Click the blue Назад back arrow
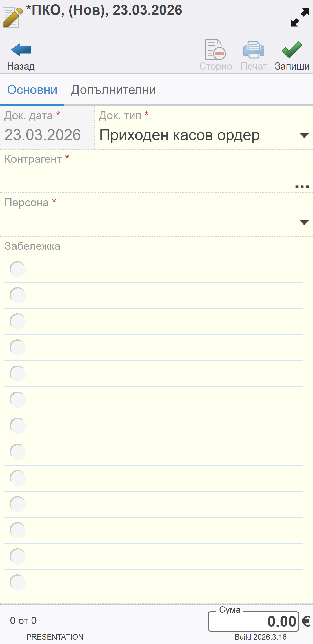This screenshot has height=644, width=313. pos(21,50)
